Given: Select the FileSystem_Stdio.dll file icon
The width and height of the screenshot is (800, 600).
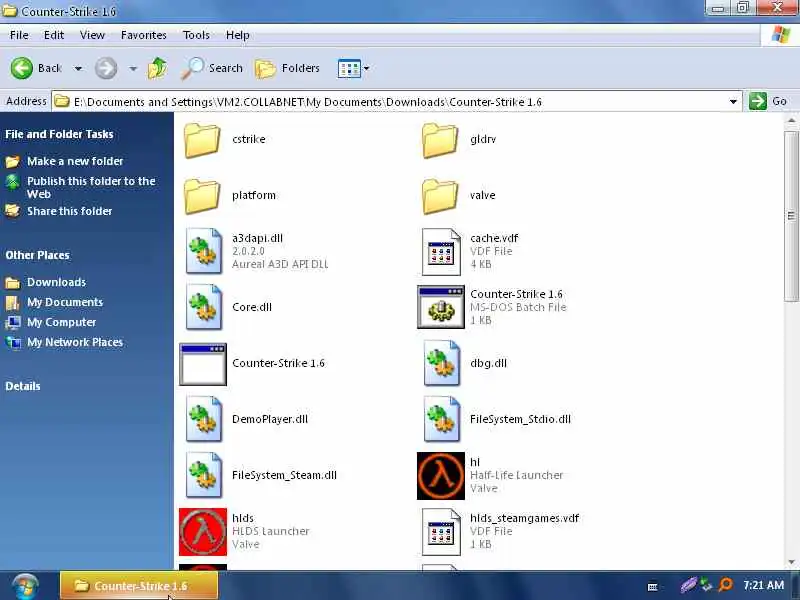Looking at the screenshot, I should tap(442, 419).
